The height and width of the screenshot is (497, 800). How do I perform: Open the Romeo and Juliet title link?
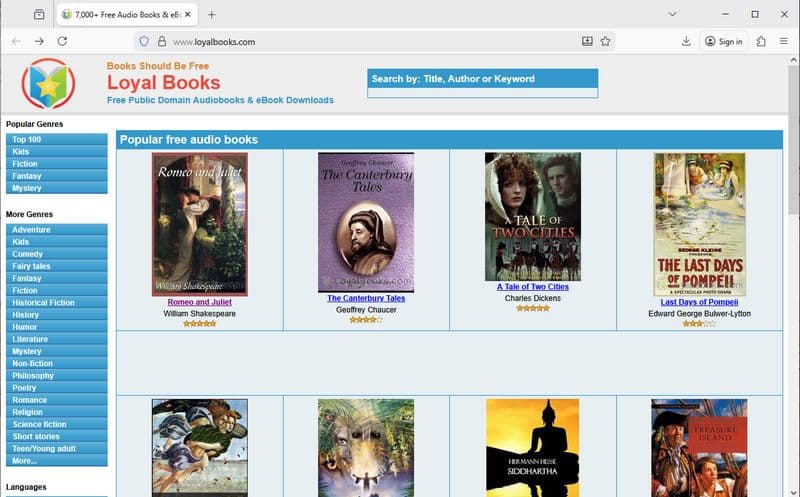pyautogui.click(x=199, y=302)
